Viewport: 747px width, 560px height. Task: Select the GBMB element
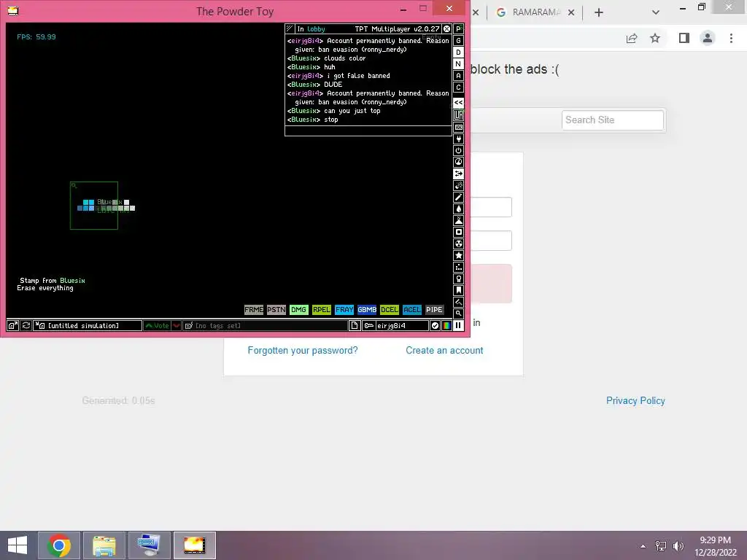tap(367, 309)
